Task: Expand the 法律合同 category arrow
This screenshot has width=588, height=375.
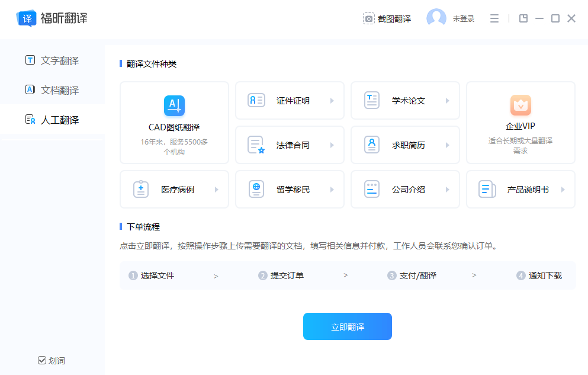Action: pyautogui.click(x=331, y=145)
